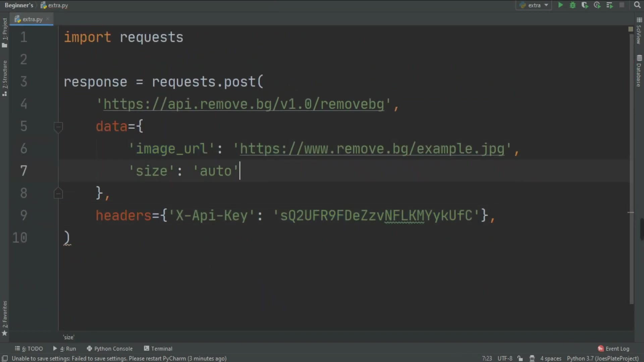Open the Favorites tool window

coord(4,318)
